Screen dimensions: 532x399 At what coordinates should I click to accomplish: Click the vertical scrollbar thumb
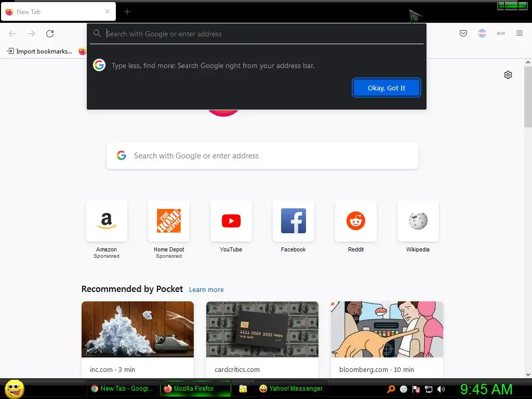[x=528, y=97]
